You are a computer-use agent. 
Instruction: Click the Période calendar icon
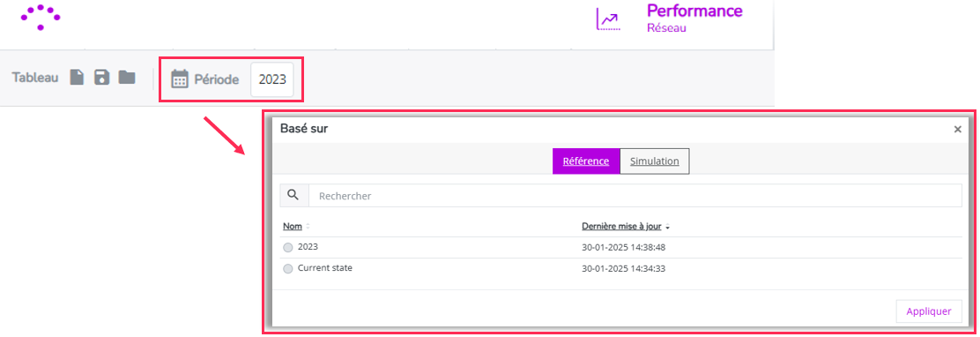[x=180, y=79]
